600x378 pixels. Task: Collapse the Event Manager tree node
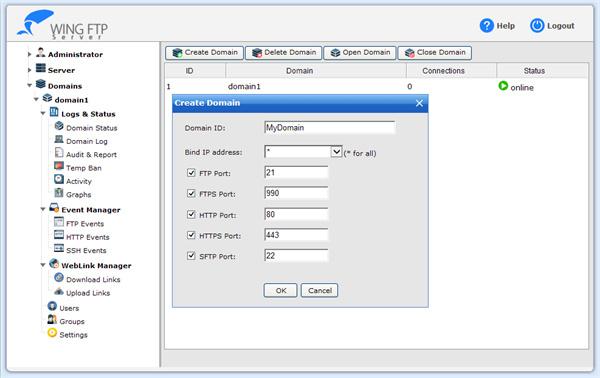(x=43, y=210)
